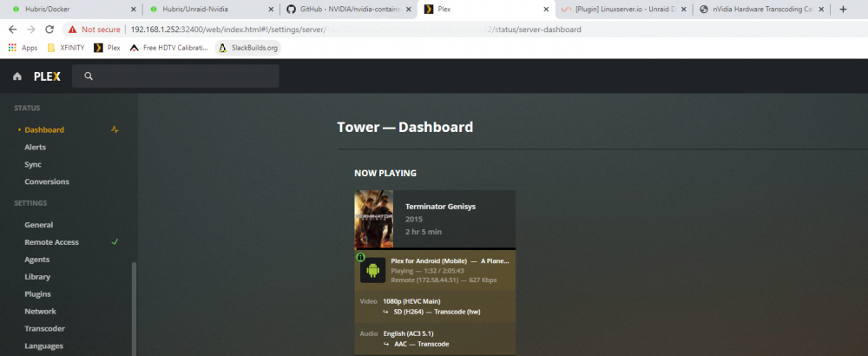The image size is (868, 356).
Task: Select Dashboard in the sidebar
Action: pyautogui.click(x=44, y=129)
